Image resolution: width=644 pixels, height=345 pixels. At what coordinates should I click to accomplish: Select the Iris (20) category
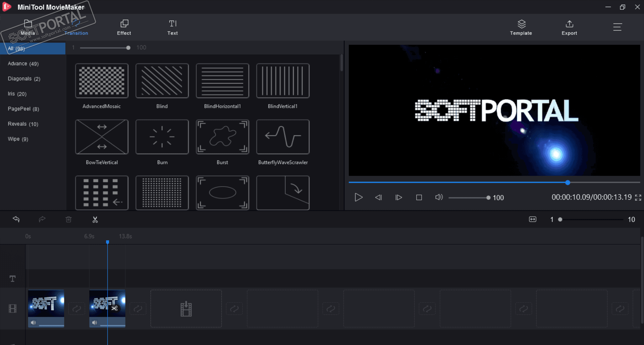[x=33, y=94]
